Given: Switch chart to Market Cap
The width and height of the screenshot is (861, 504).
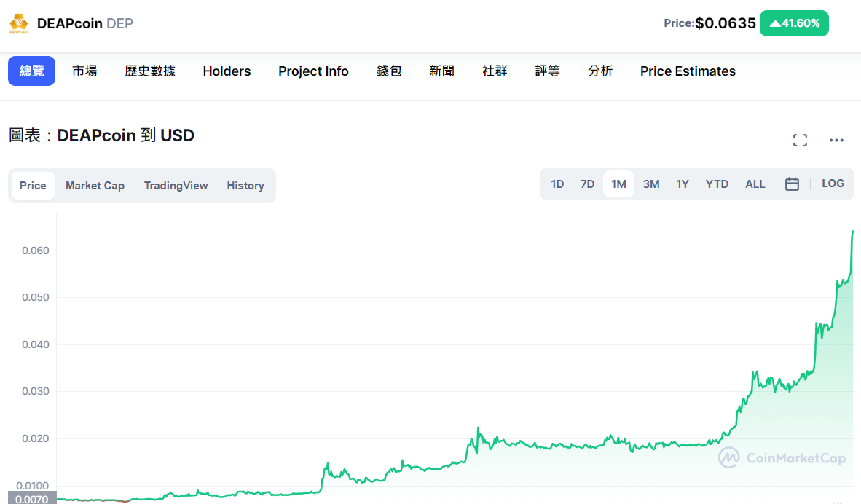Looking at the screenshot, I should [x=95, y=186].
